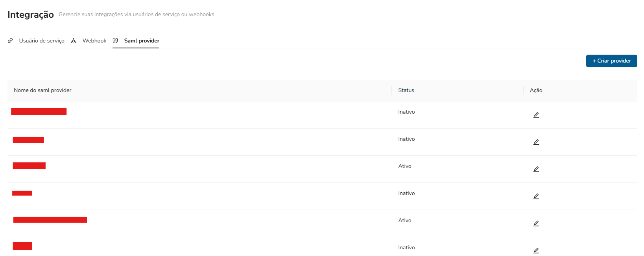Click the webhook icon next to Webhook

[74, 41]
